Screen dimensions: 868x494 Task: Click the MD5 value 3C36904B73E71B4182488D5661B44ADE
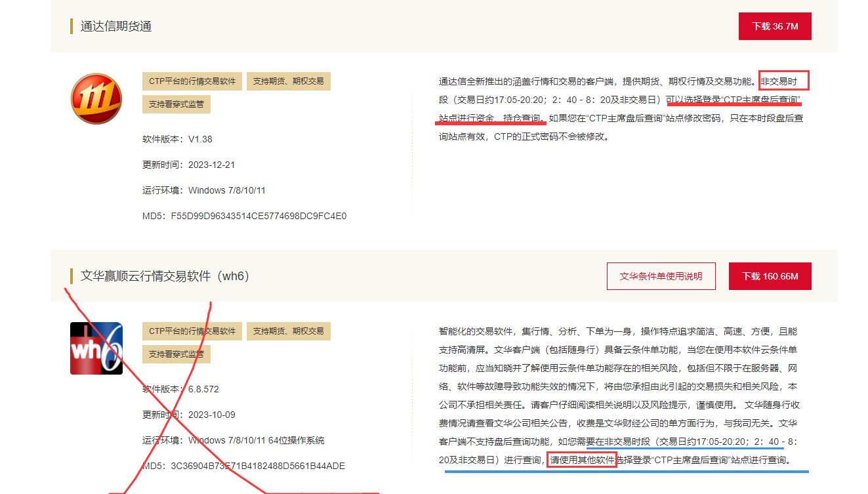pyautogui.click(x=258, y=466)
